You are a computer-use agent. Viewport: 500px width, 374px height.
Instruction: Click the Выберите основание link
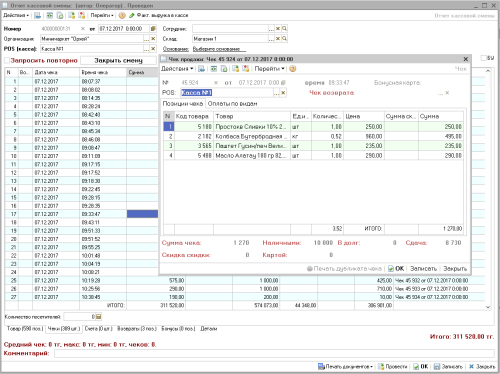pyautogui.click(x=219, y=49)
